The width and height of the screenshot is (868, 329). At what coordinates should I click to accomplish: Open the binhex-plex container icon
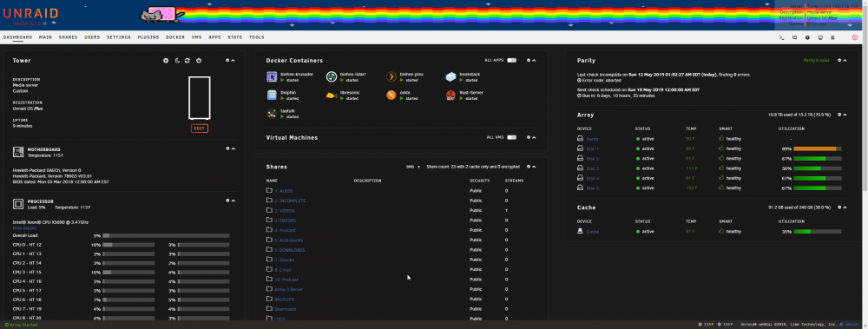pos(391,76)
